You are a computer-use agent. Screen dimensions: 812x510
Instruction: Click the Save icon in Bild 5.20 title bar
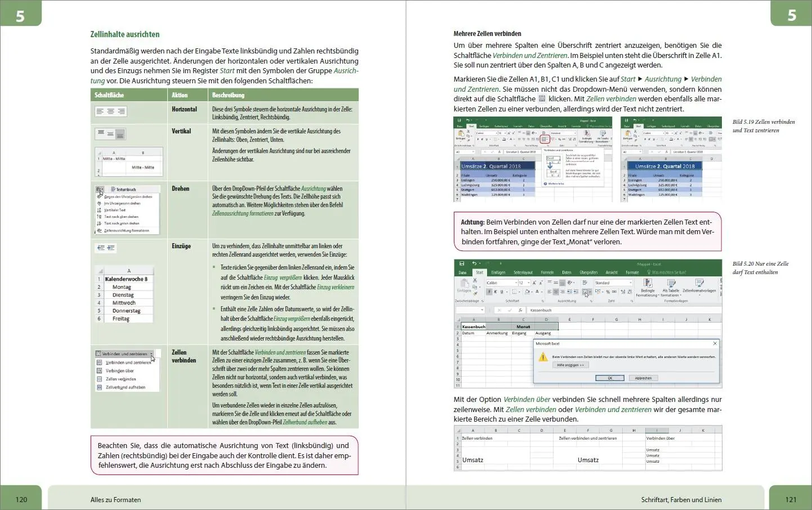pyautogui.click(x=462, y=263)
